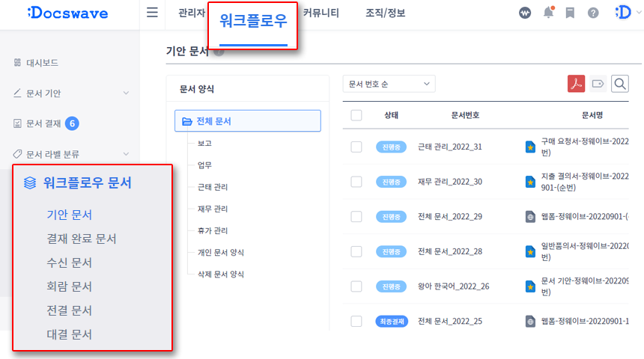Click star document icon for 구매 요청서 row
The image size is (644, 359).
tap(530, 147)
